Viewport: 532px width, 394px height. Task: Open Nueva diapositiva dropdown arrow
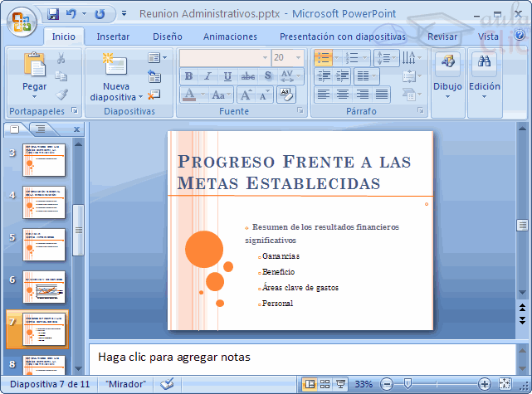(x=141, y=97)
